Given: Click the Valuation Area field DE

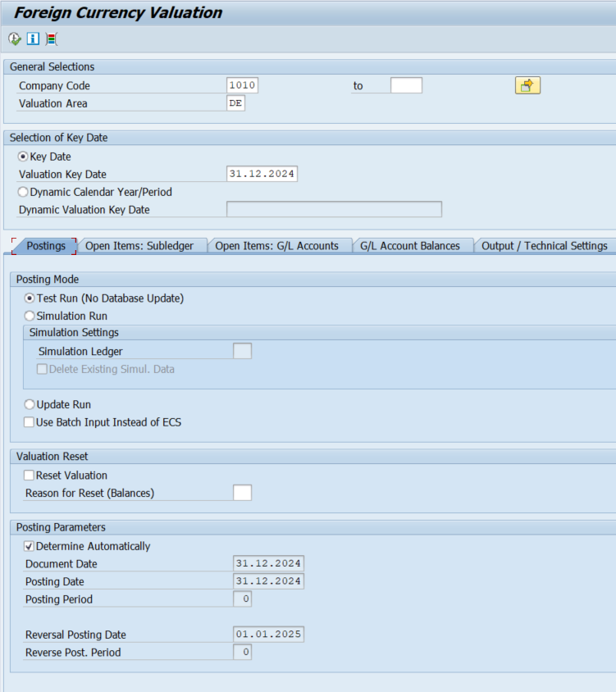Looking at the screenshot, I should pyautogui.click(x=235, y=103).
